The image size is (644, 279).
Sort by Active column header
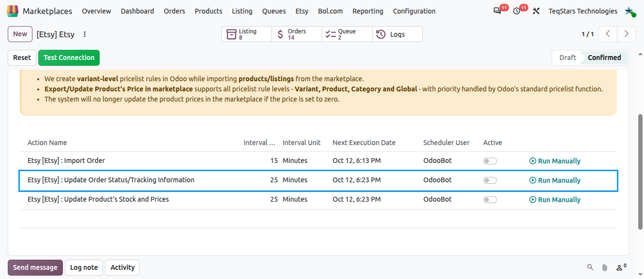(x=493, y=143)
